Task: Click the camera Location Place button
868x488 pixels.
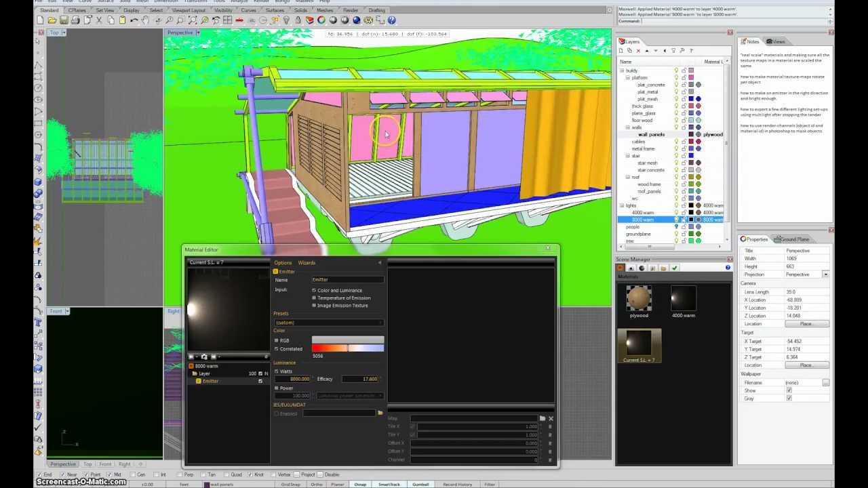Action: pos(806,324)
